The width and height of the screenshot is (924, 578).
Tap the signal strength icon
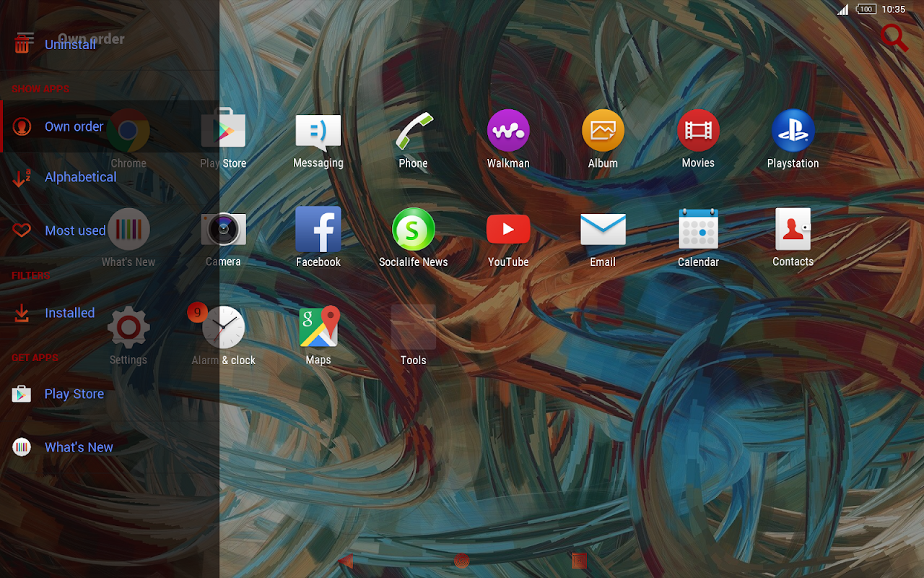pos(843,9)
